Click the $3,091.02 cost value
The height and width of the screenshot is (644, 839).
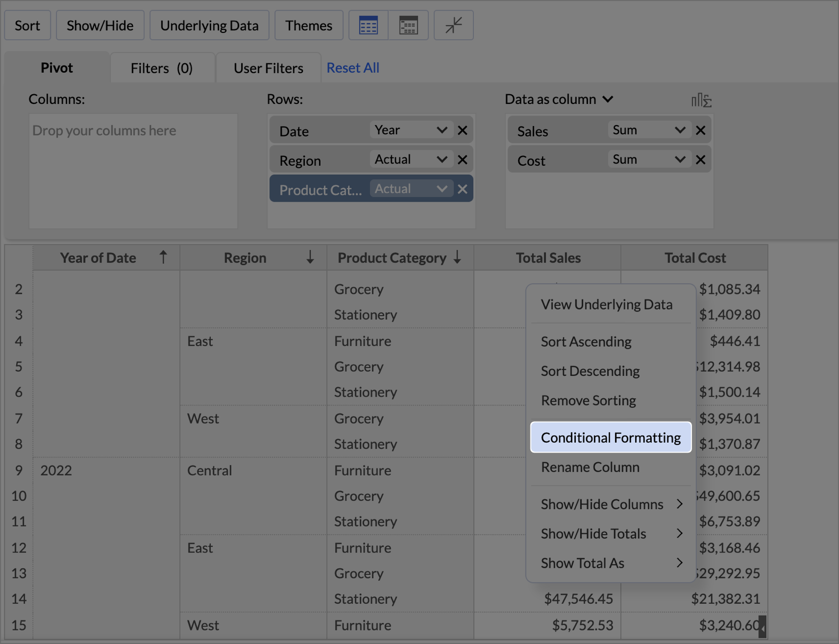tap(730, 470)
